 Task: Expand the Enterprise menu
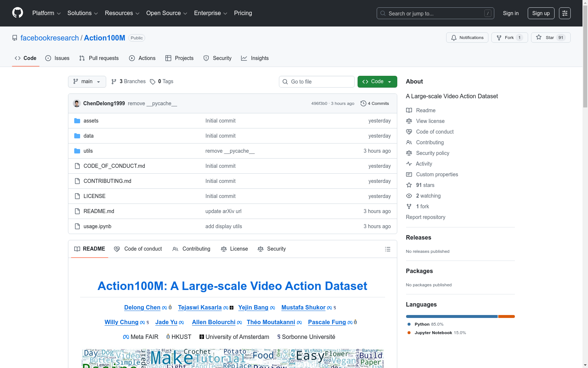pos(211,13)
